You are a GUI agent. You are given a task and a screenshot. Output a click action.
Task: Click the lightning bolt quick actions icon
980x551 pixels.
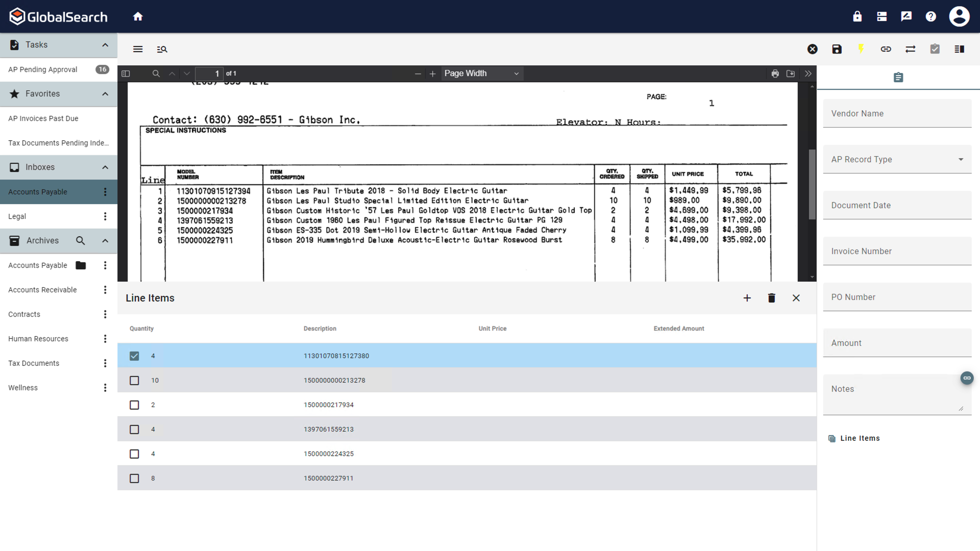click(x=861, y=49)
